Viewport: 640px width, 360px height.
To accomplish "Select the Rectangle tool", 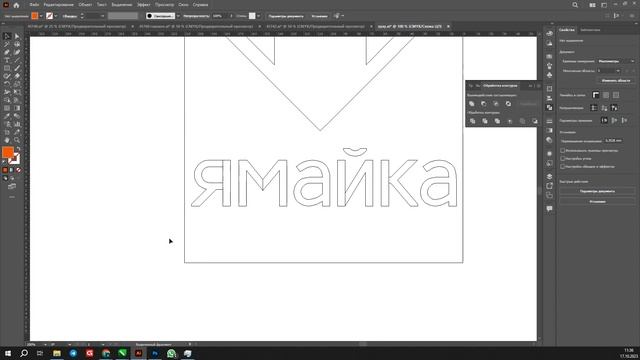I will [7, 68].
